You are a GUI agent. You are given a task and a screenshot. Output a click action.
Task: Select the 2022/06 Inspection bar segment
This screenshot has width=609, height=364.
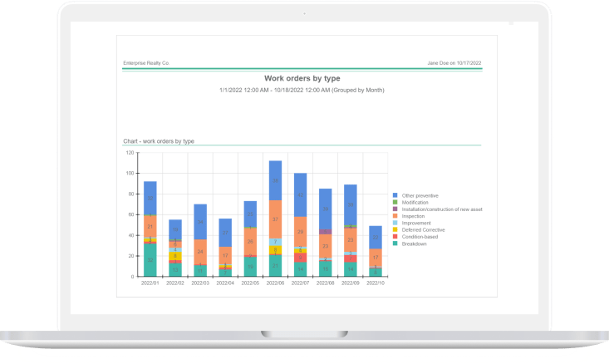pyautogui.click(x=275, y=219)
